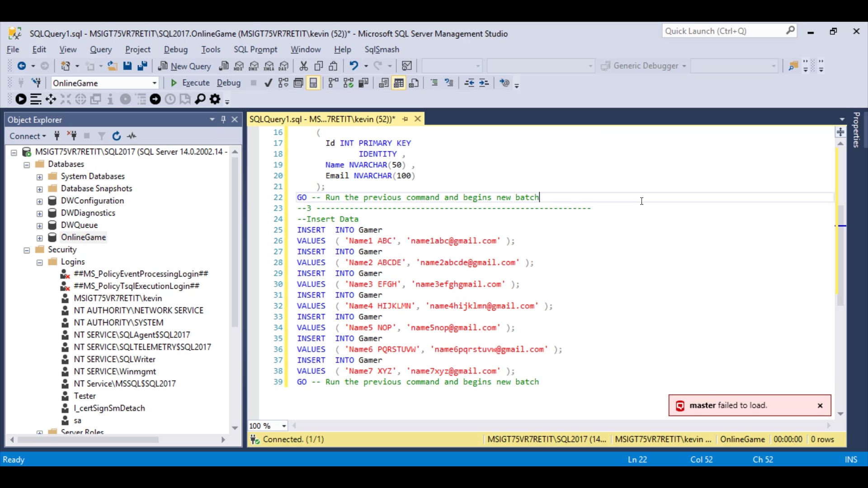
Task: Open the SqlSmash menu
Action: (382, 50)
